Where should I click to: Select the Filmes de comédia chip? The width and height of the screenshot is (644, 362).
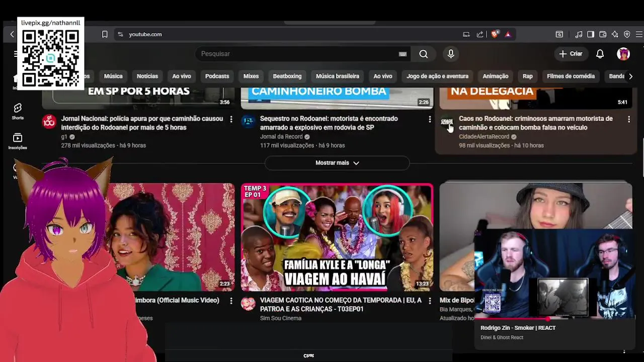tap(571, 76)
